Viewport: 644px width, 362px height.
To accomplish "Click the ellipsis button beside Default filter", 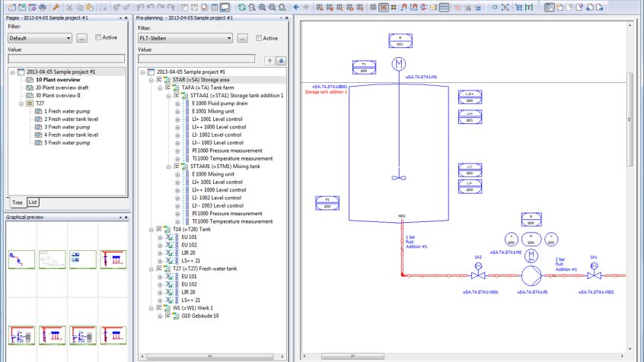I will pos(81,38).
